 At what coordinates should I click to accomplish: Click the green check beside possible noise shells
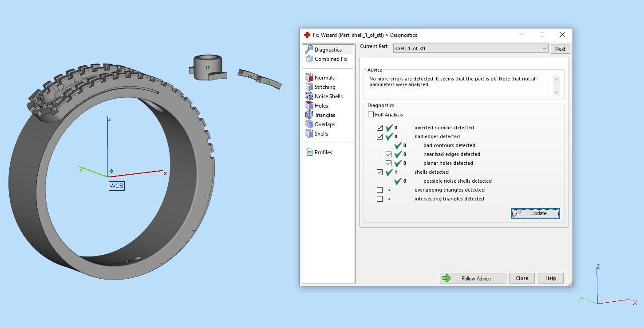click(x=398, y=181)
